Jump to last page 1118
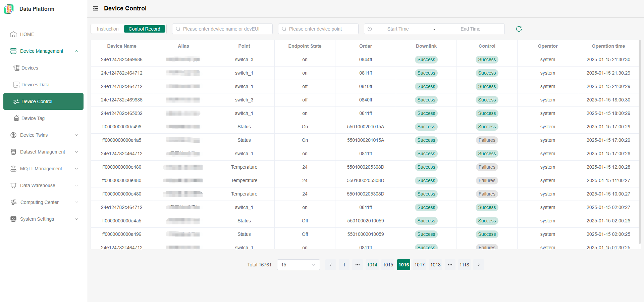The height and width of the screenshot is (302, 644). tap(464, 265)
